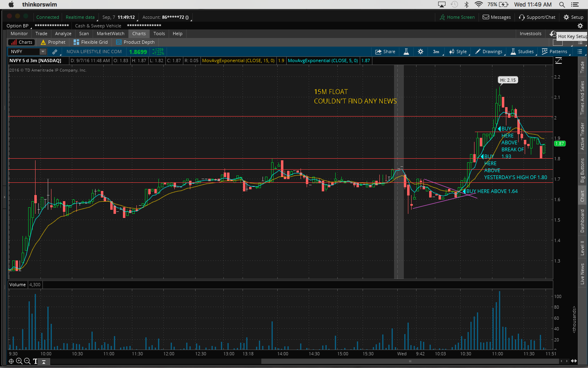
Task: Click the Hot Key Setup clock icon
Action: tap(553, 34)
